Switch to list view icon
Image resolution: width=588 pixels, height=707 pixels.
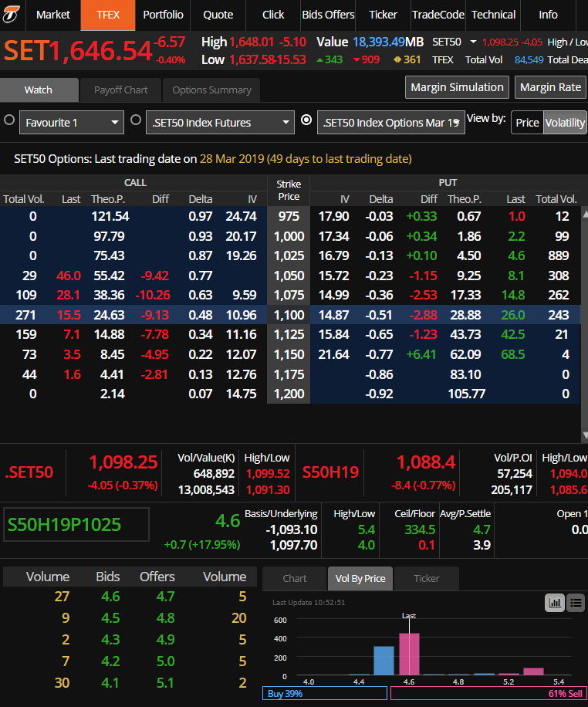click(575, 603)
